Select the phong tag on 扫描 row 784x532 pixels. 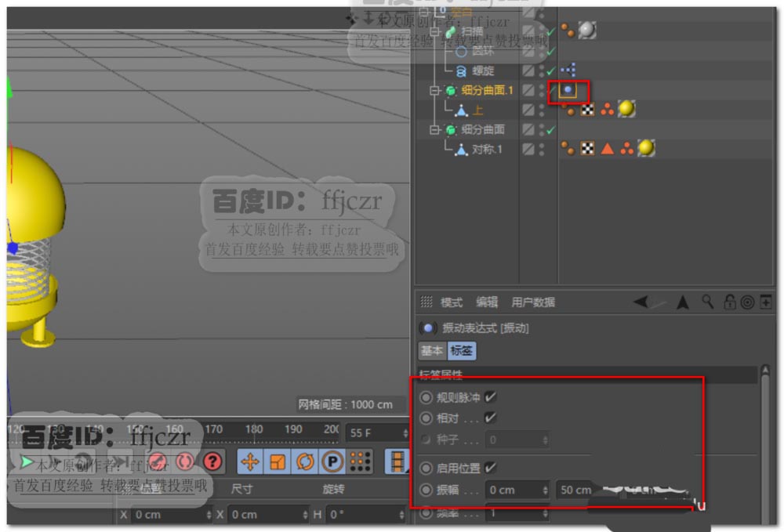pos(567,31)
